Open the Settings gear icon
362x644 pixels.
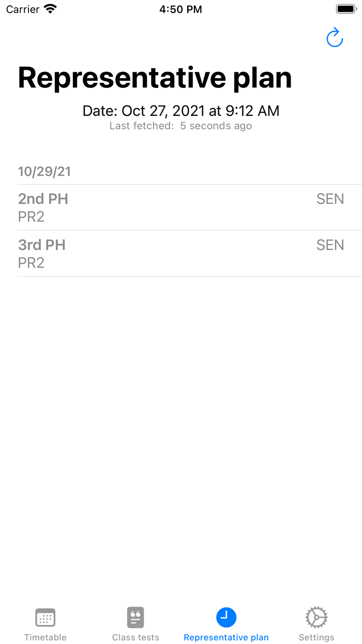tap(316, 618)
